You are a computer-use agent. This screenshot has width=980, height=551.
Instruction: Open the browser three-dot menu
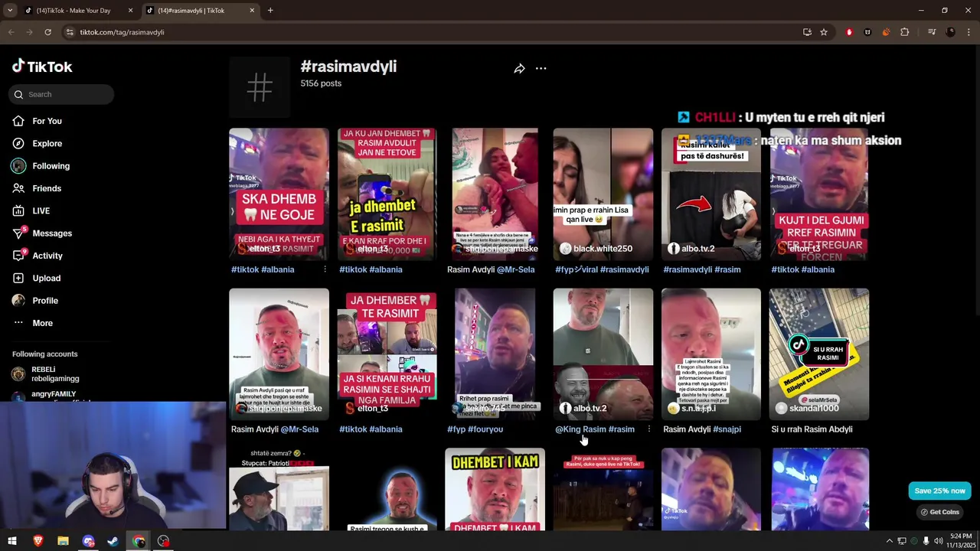coord(969,32)
